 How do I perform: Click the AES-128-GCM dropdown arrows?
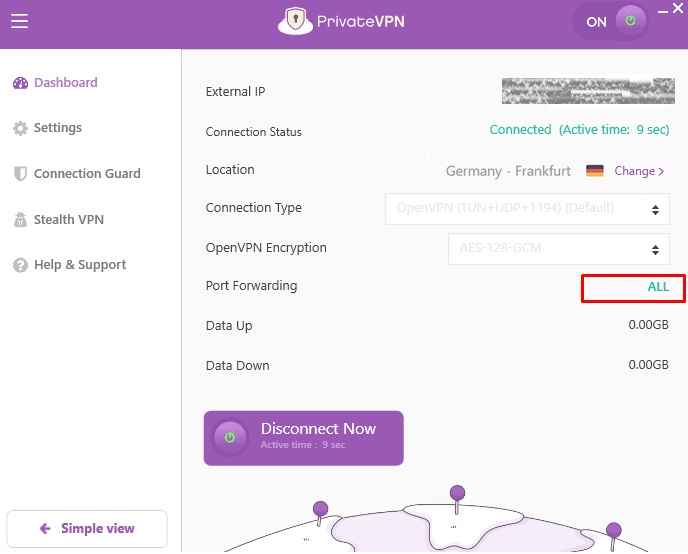[655, 250]
